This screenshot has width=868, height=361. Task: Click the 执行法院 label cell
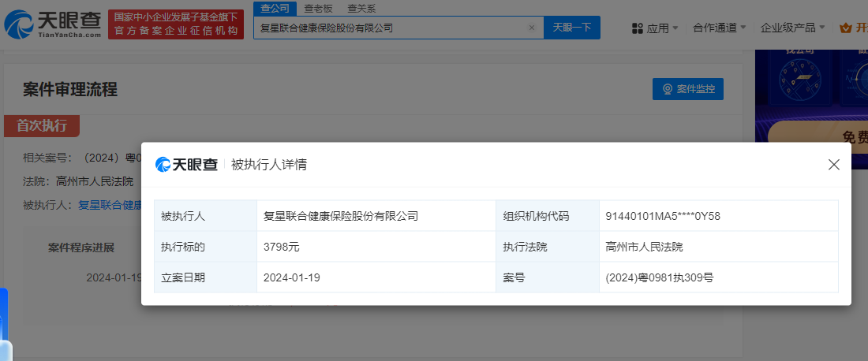[548, 247]
